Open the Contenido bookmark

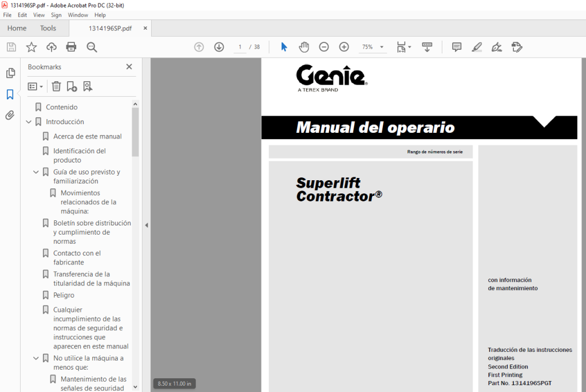(x=62, y=107)
